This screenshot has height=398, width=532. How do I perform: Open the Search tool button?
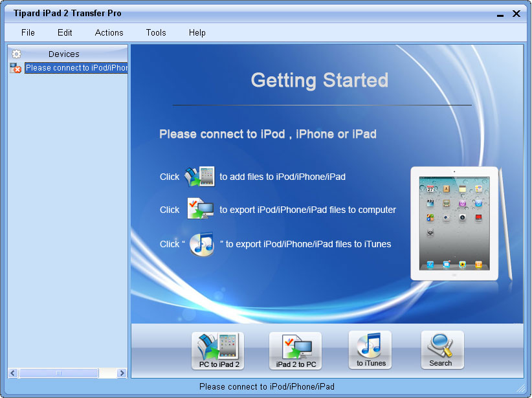441,350
